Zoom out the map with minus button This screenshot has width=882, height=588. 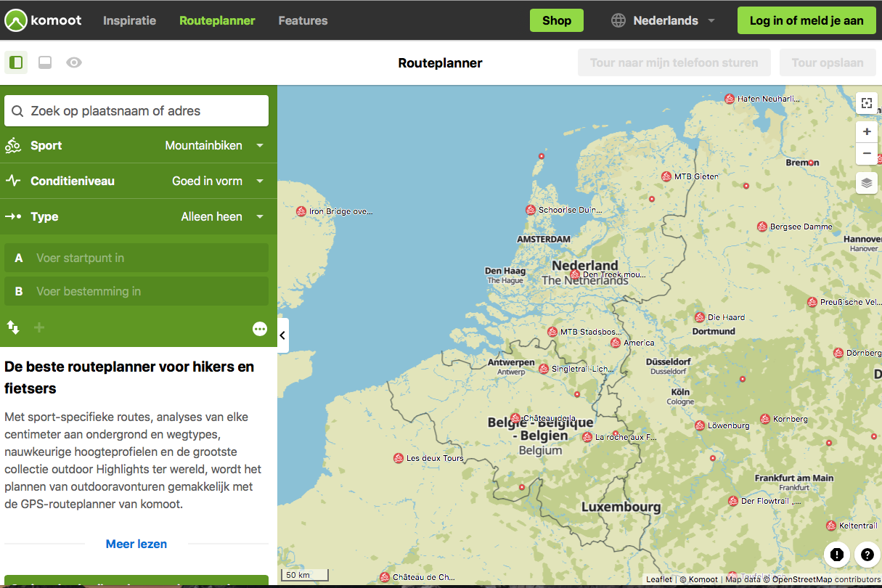[x=866, y=154]
